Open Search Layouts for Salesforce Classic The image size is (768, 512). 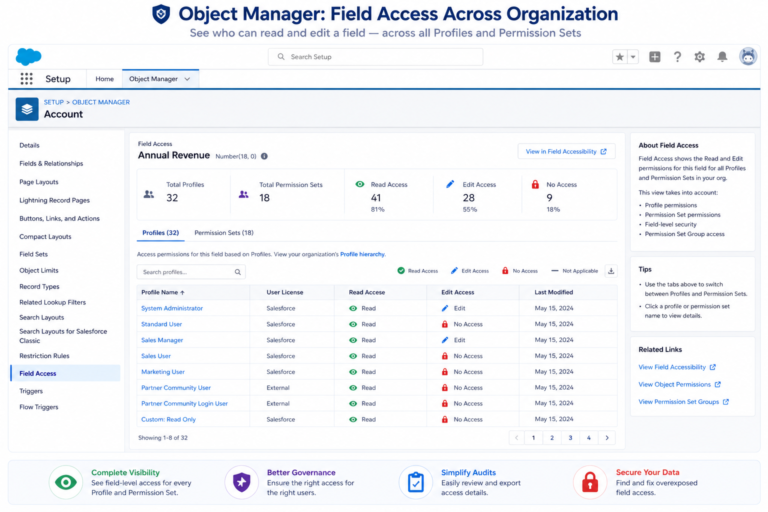coord(63,336)
